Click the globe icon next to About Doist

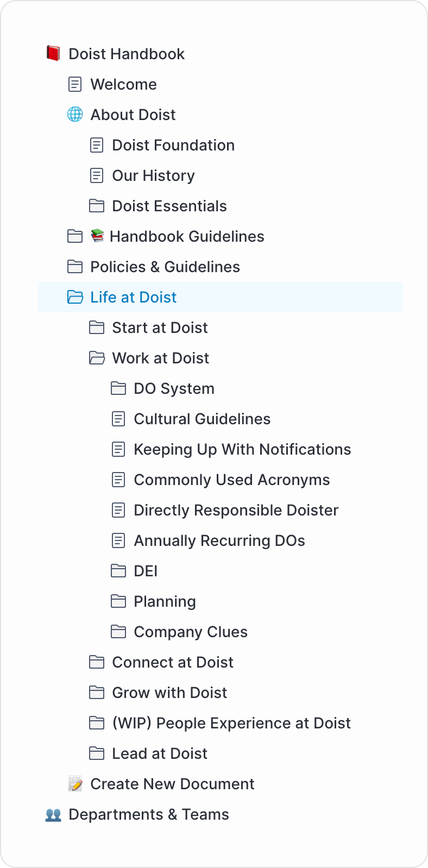(75, 115)
